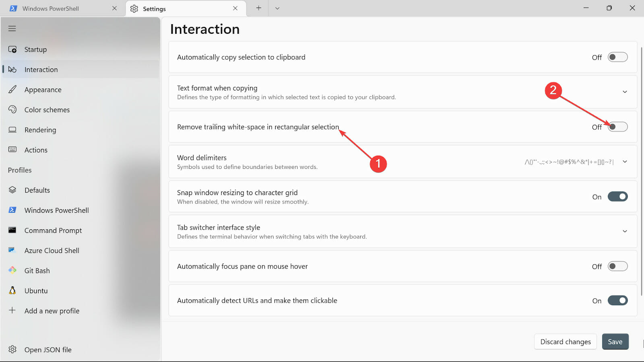Close the Windows PowerShell tab
This screenshot has height=362, width=644.
coord(115,8)
